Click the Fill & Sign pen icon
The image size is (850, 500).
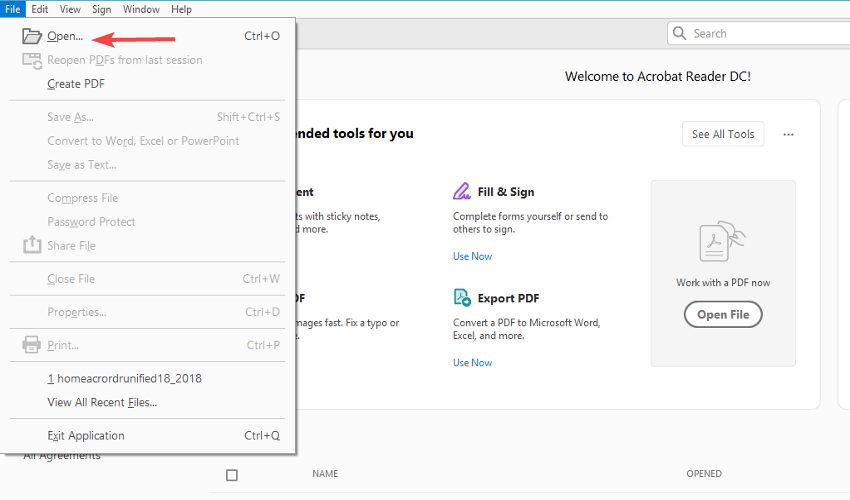[462, 191]
